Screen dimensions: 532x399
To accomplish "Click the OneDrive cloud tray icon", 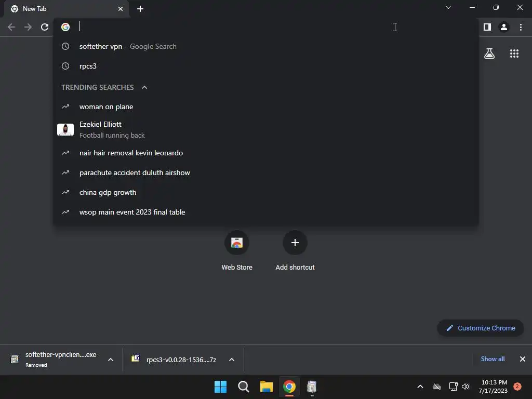I will [437, 387].
